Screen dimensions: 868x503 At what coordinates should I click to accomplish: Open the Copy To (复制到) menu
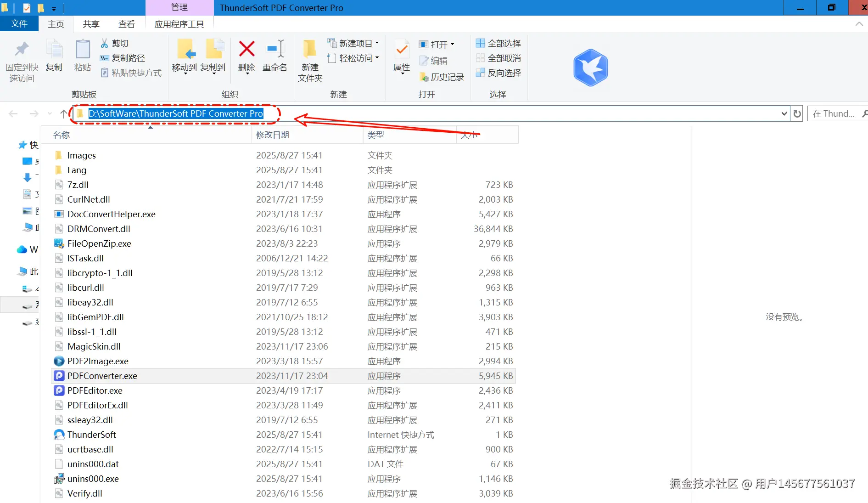point(213,56)
